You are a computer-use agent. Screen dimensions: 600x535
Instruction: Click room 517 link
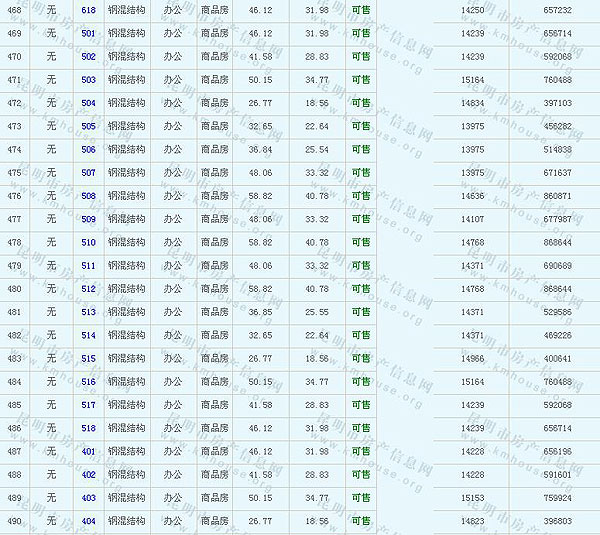(x=89, y=405)
